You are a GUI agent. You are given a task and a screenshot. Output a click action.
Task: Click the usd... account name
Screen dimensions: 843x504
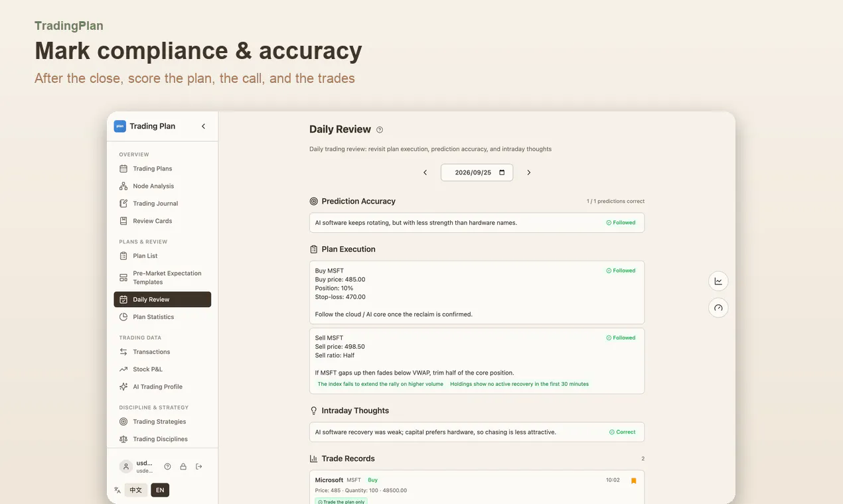[x=144, y=463]
